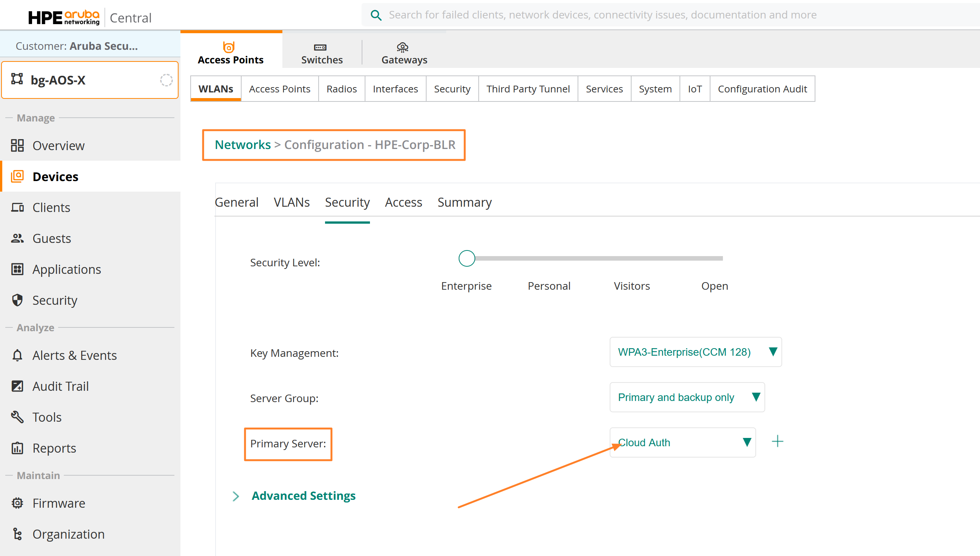Open the bg-AOS-X context selector
Screen dimensions: 980x556
coord(90,80)
